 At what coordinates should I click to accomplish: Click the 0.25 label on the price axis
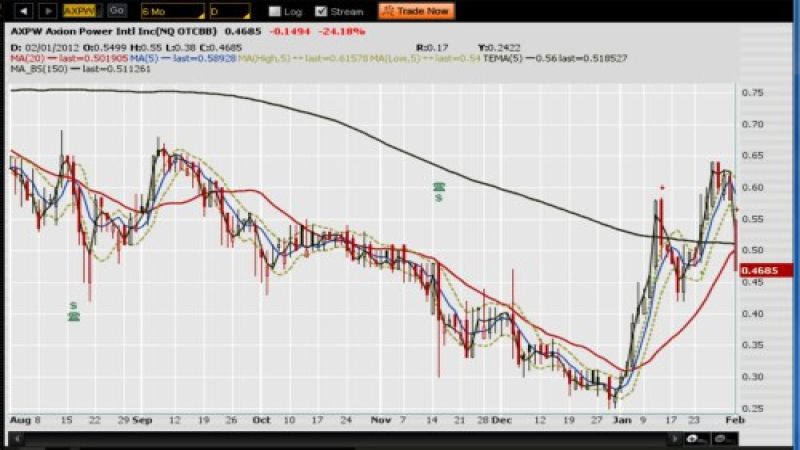753,408
